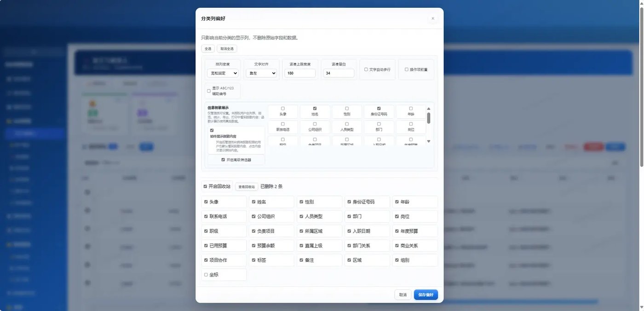Disable the 开启回收站 checkbox
Screen dimensions: 644x311
[x=206, y=186]
